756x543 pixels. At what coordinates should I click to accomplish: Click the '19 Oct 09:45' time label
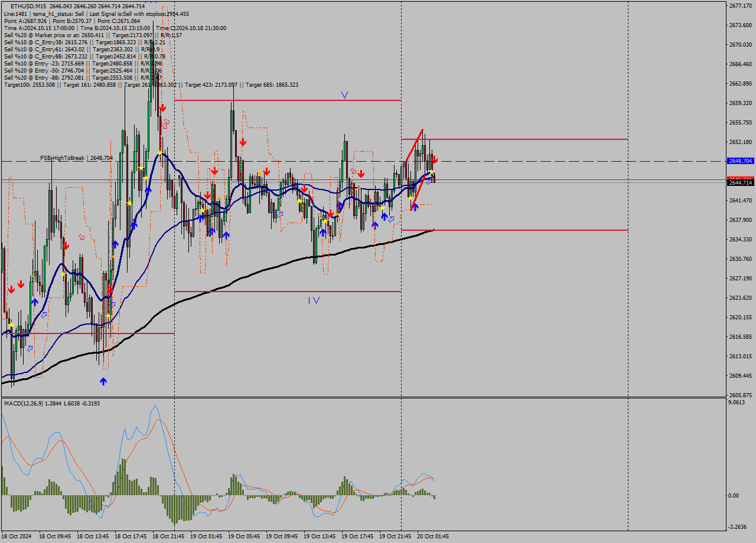click(x=282, y=537)
